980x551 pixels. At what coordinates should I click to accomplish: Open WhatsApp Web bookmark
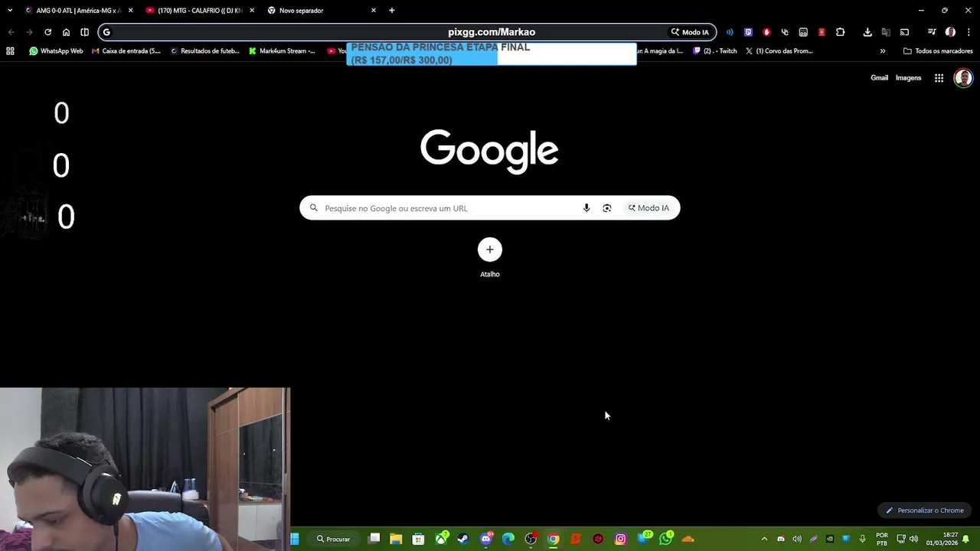point(56,51)
